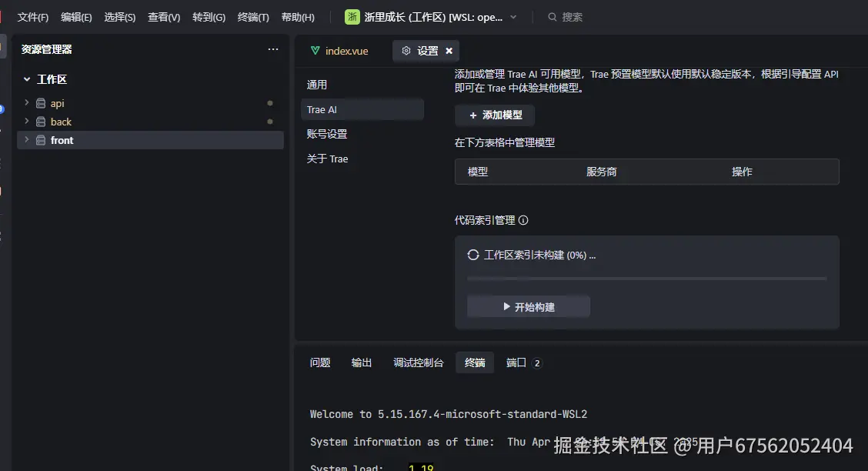The width and height of the screenshot is (868, 471).
Task: Click the Trae logo in the title bar
Action: pos(352,16)
